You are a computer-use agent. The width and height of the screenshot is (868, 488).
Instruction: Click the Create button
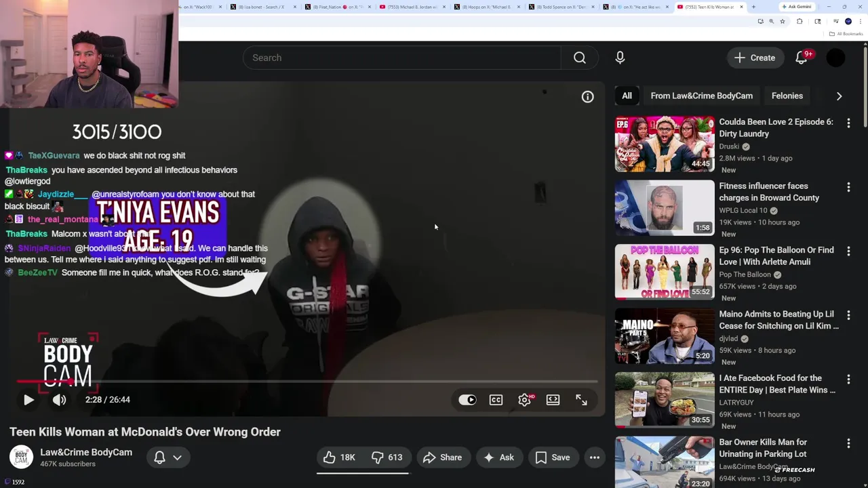tap(755, 58)
